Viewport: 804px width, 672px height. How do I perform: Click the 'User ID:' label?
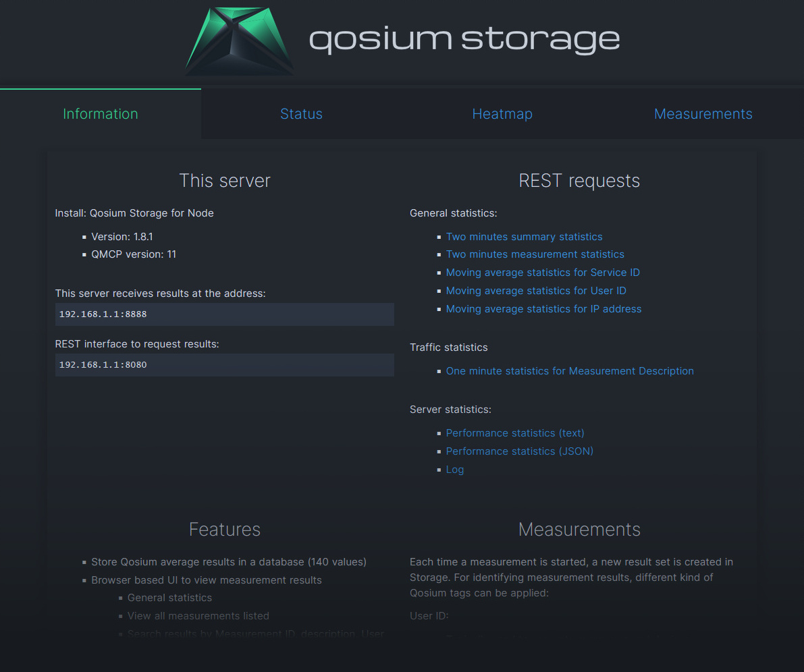(x=429, y=616)
